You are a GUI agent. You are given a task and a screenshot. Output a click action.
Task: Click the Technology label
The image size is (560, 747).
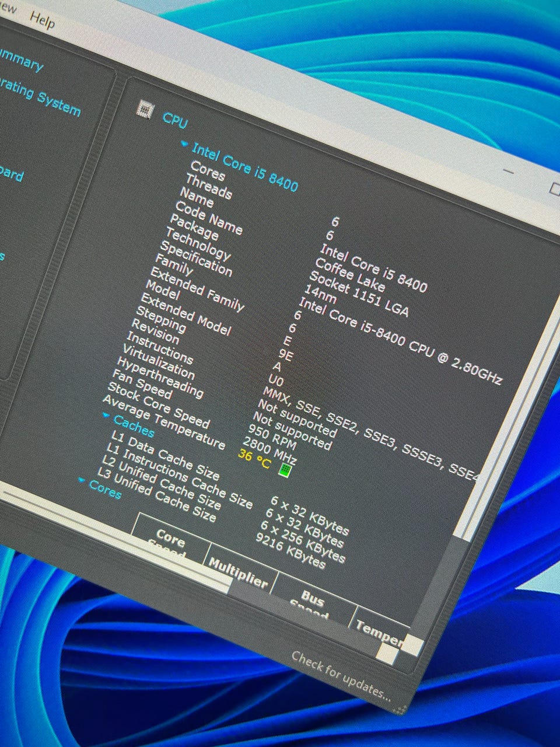point(198,245)
